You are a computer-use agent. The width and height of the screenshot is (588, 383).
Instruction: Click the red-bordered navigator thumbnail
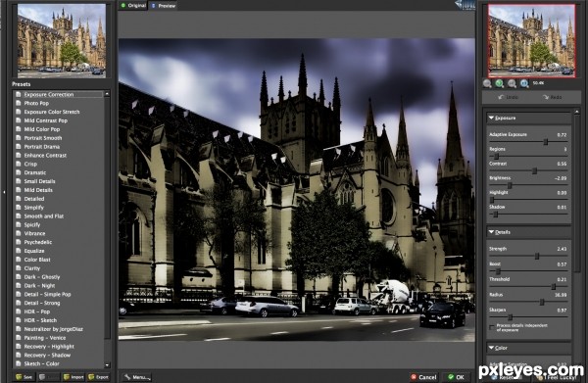tap(531, 40)
